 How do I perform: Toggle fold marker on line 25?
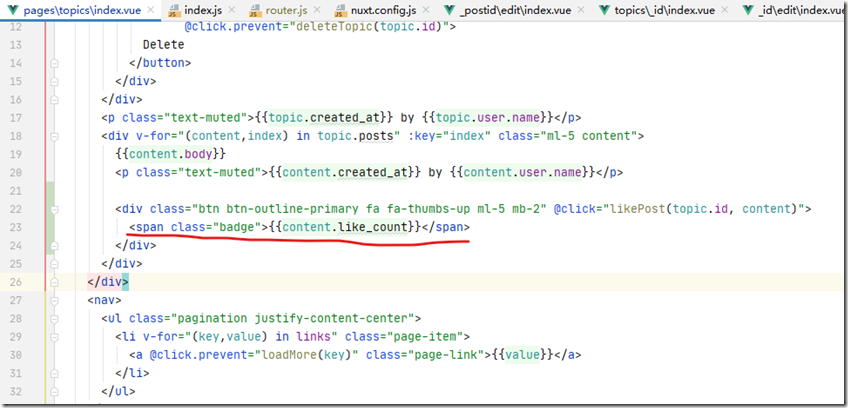pyautogui.click(x=54, y=264)
